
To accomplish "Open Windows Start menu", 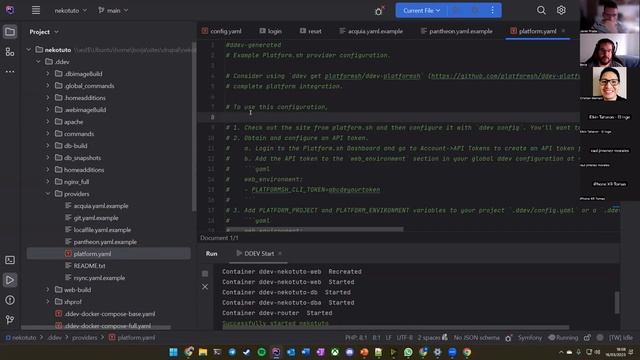I will point(173,352).
